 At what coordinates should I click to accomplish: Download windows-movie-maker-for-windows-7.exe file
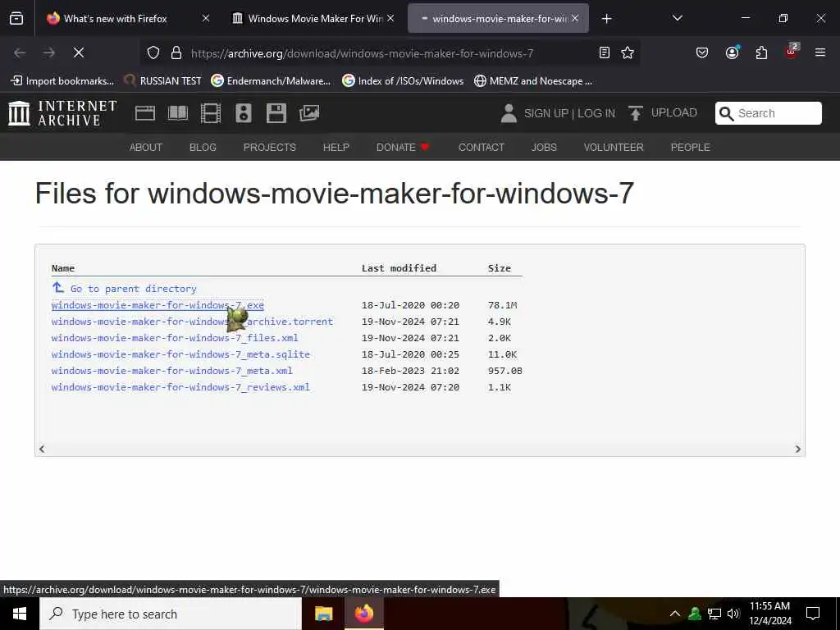click(x=157, y=305)
